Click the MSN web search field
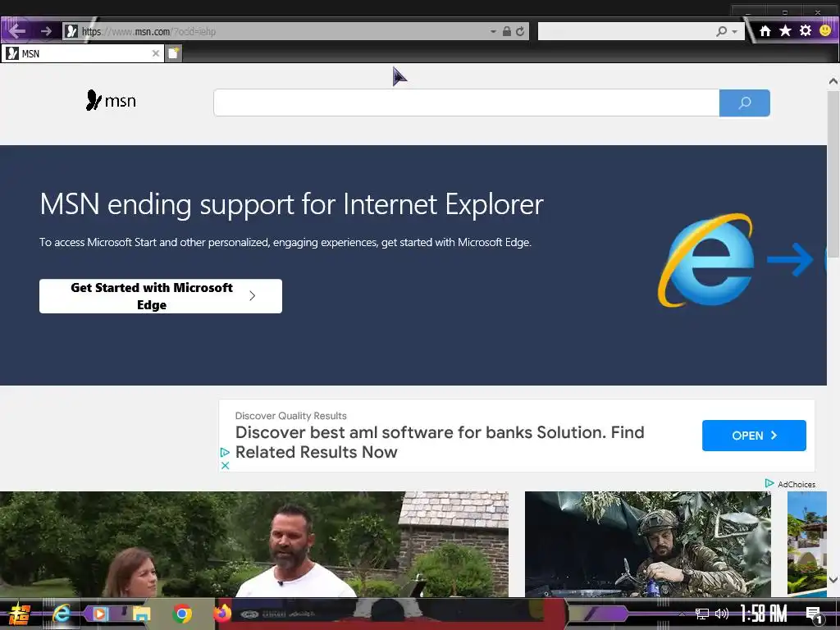 pyautogui.click(x=466, y=103)
